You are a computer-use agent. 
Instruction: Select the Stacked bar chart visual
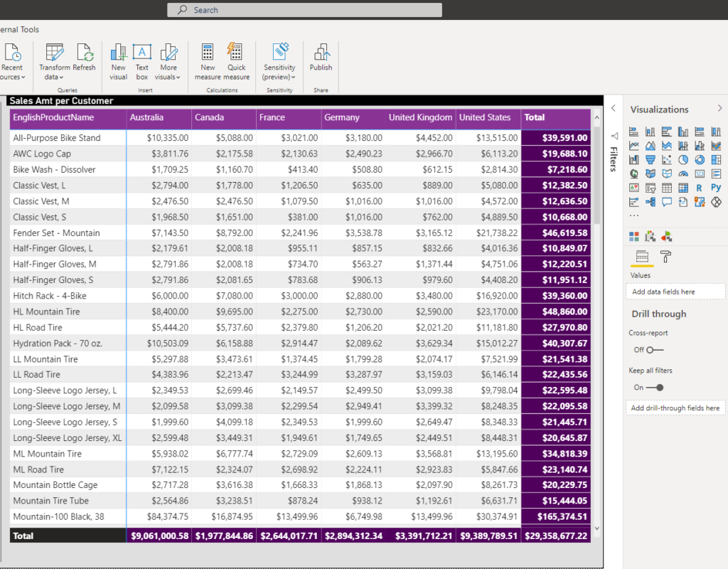[633, 132]
